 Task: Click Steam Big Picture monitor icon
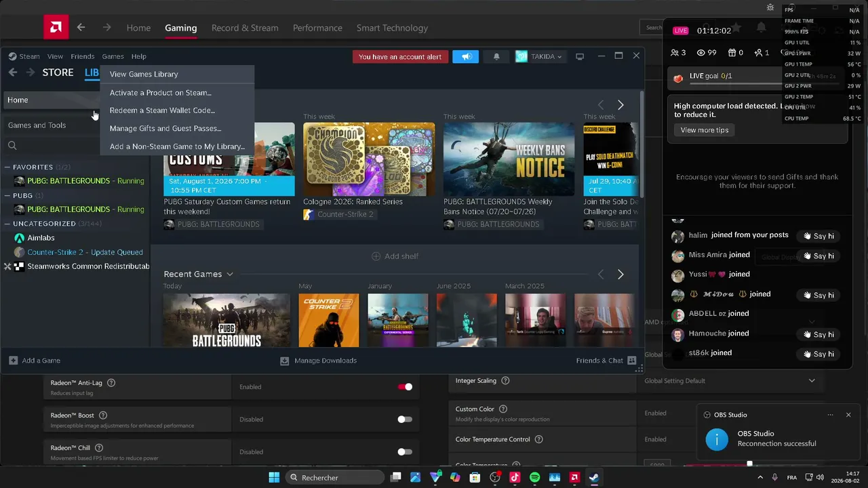point(580,57)
